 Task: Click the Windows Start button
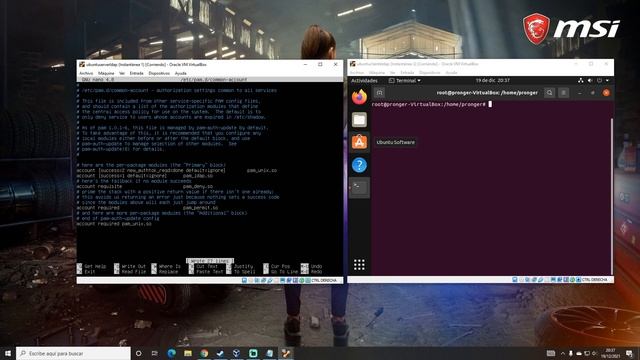[x=8, y=353]
